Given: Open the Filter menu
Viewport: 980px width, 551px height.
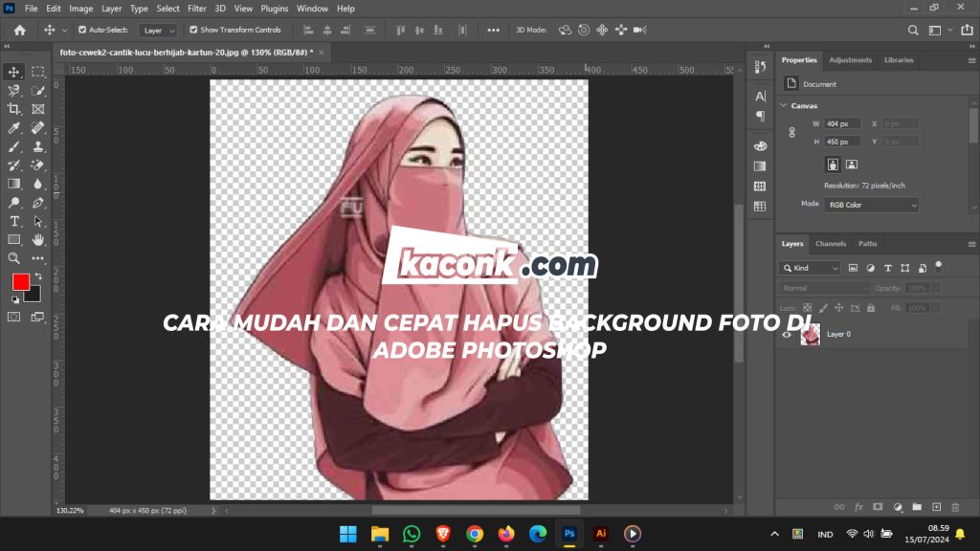Looking at the screenshot, I should coord(197,8).
